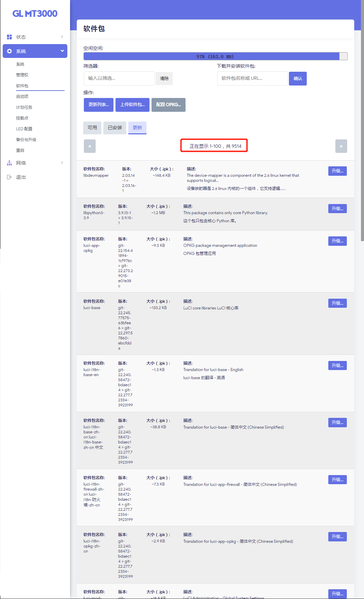Go to next page of packages
Screen dimensions: 364x599
pos(341,146)
